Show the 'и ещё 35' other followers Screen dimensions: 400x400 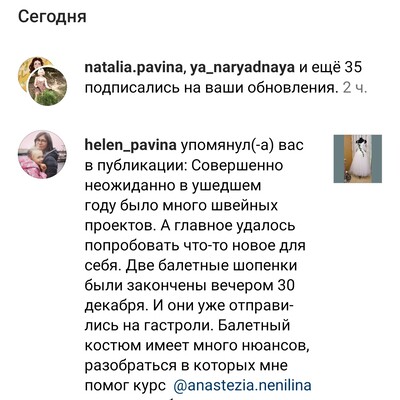tap(330, 68)
